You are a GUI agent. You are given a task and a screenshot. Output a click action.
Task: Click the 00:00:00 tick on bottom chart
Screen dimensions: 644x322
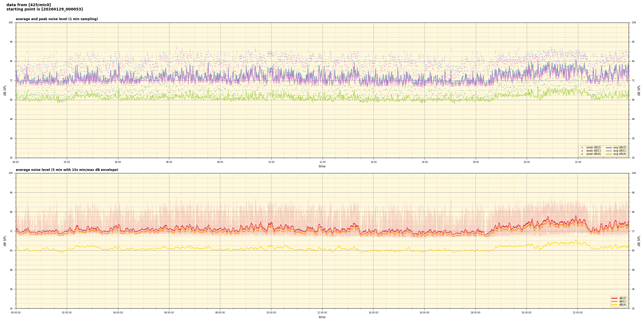pyautogui.click(x=16, y=313)
